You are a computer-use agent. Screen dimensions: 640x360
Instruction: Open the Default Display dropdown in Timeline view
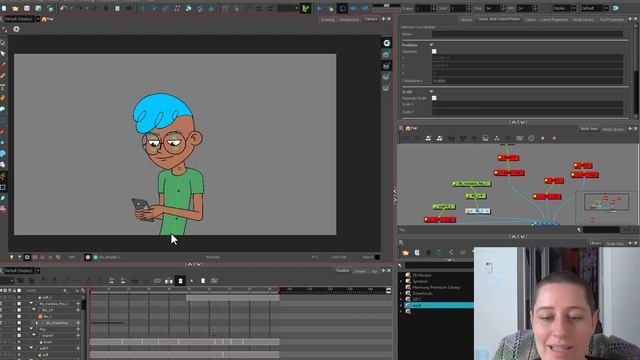(x=22, y=271)
